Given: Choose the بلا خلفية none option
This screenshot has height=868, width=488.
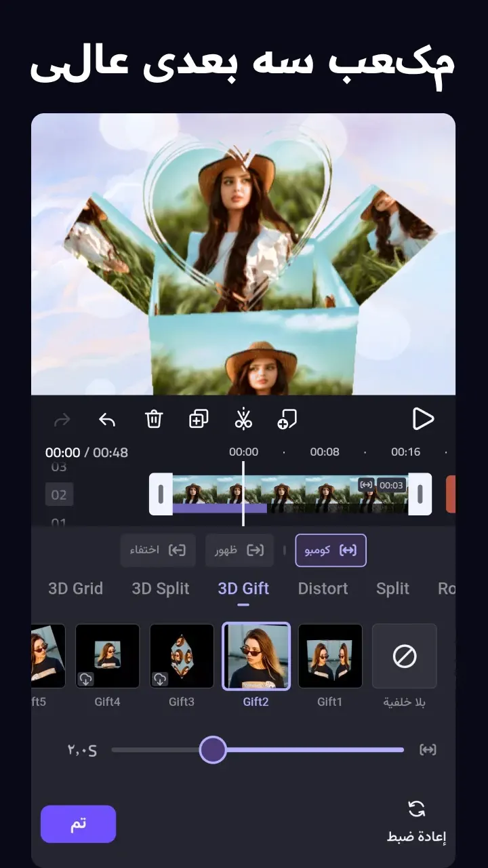Looking at the screenshot, I should click(x=405, y=656).
